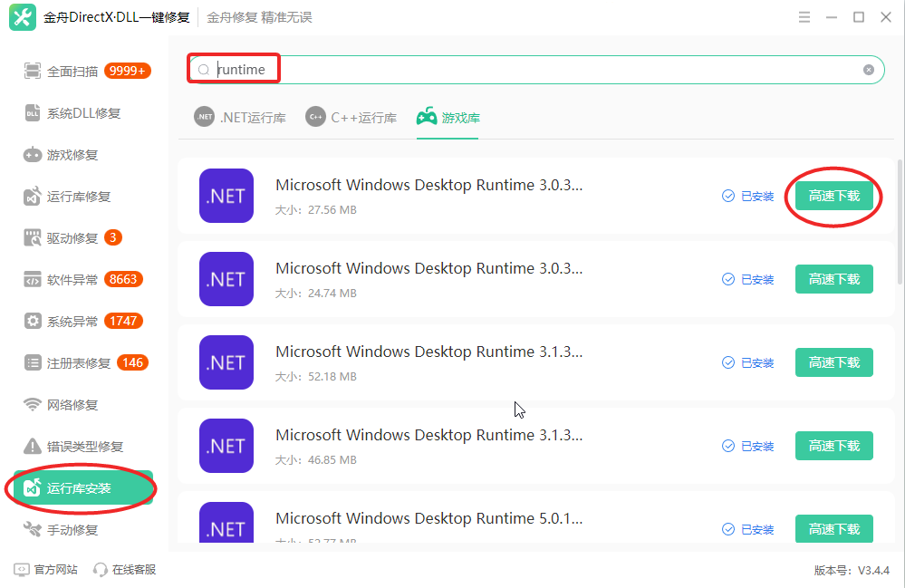The width and height of the screenshot is (905, 588).
Task: Click the list icon for 注册表修复
Action: (33, 363)
